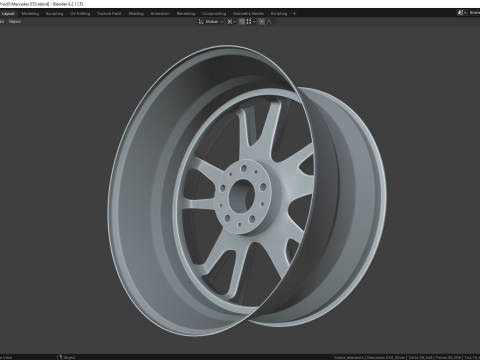Click the Scene name field
This screenshot has height=360, width=480.
tap(474, 13)
